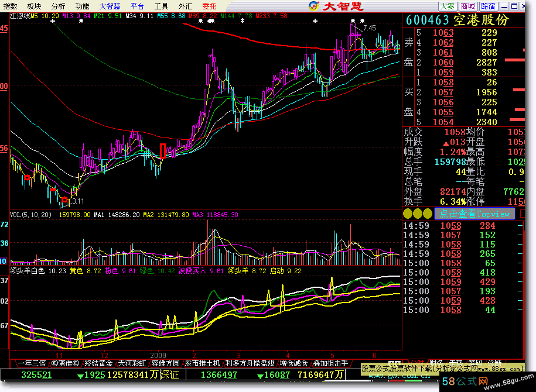Switch to the 终结黄金 indicator tab
The height and width of the screenshot is (392, 536).
click(x=98, y=363)
